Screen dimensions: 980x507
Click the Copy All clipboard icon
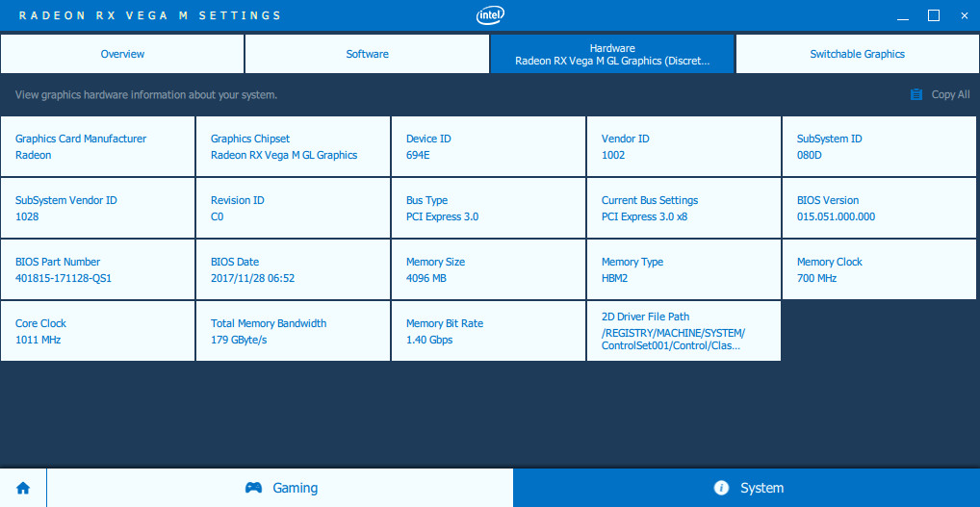[916, 95]
